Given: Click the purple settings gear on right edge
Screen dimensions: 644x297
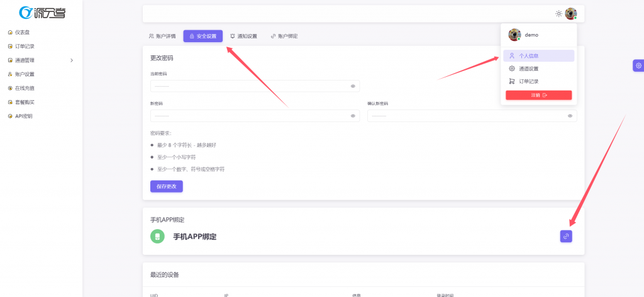Looking at the screenshot, I should click(x=638, y=65).
